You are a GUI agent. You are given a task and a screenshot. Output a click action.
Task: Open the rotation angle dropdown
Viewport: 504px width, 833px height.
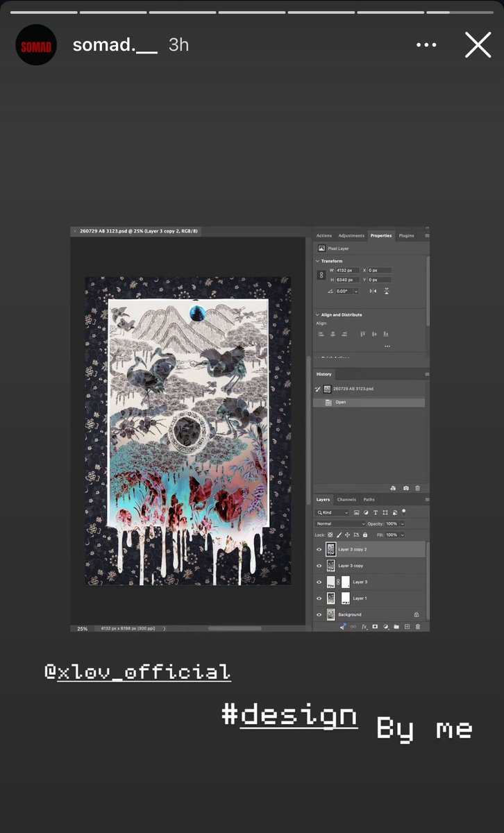[356, 291]
